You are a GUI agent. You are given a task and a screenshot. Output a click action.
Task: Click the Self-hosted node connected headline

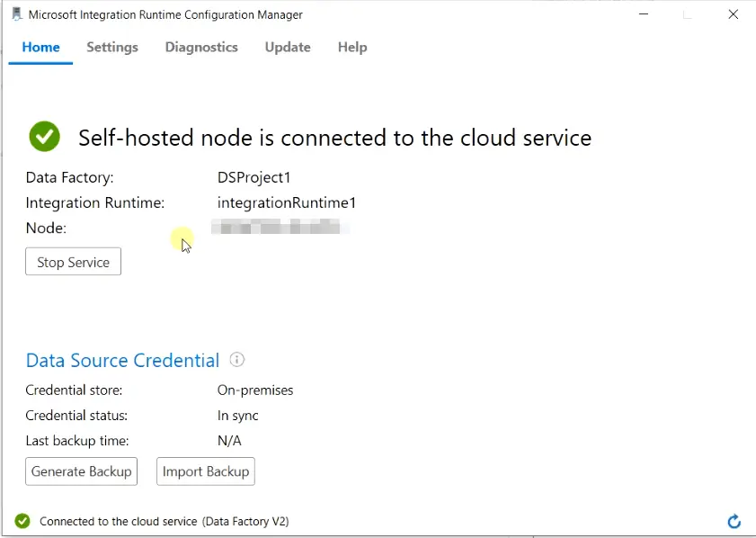point(335,138)
